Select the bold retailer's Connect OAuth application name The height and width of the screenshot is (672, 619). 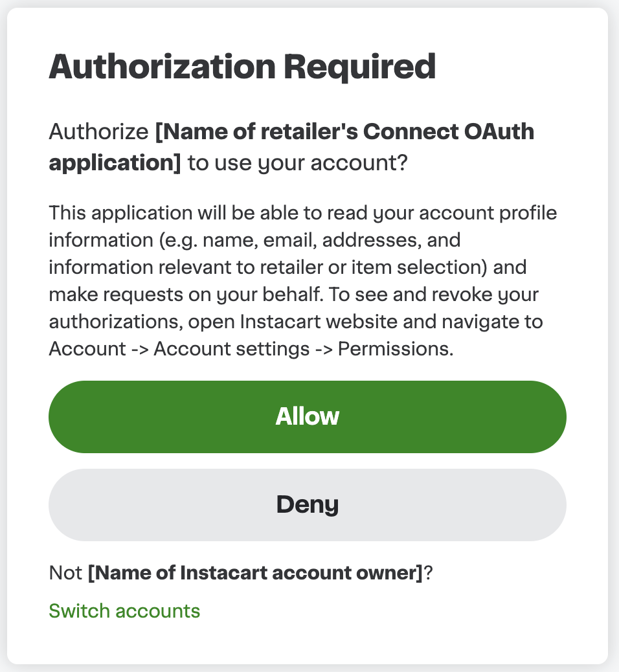coord(345,133)
